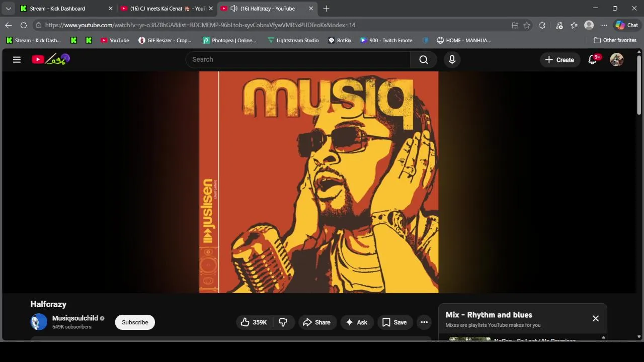Open the YouTube guide hamburger menu
This screenshot has width=644, height=362.
17,59
